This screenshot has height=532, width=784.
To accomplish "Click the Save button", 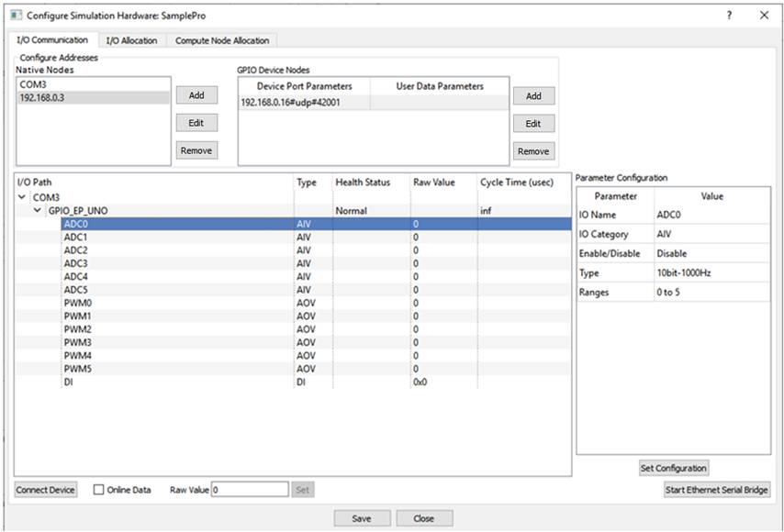I will click(x=362, y=518).
